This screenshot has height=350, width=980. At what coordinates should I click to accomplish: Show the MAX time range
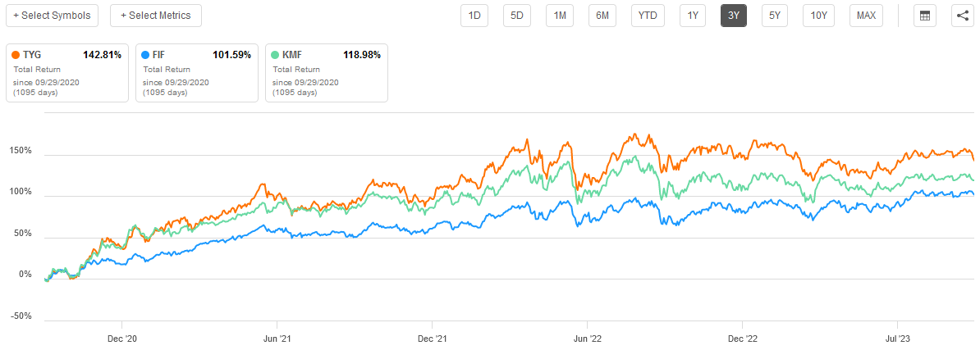point(866,16)
